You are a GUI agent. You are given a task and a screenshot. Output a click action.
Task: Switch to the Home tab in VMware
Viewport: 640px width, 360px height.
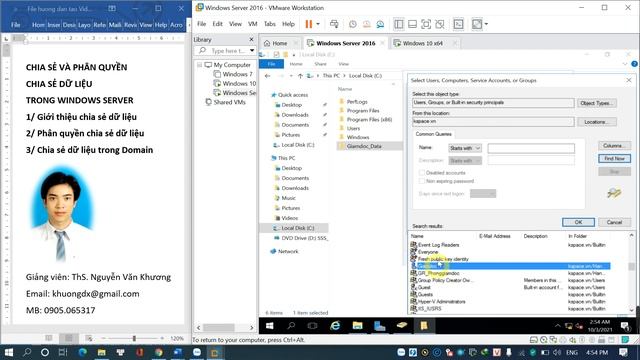pos(280,43)
